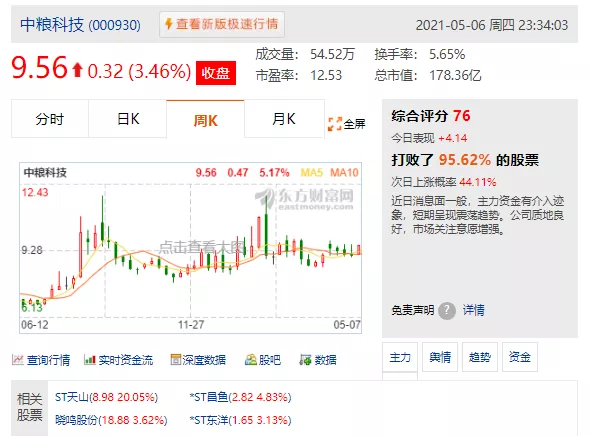Switch to the 分时 chart tab

point(50,119)
